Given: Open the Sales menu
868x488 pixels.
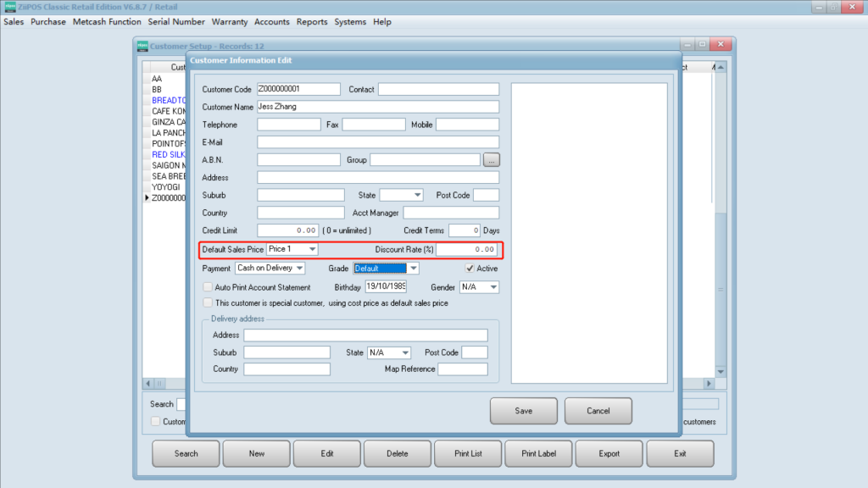Looking at the screenshot, I should coord(14,22).
